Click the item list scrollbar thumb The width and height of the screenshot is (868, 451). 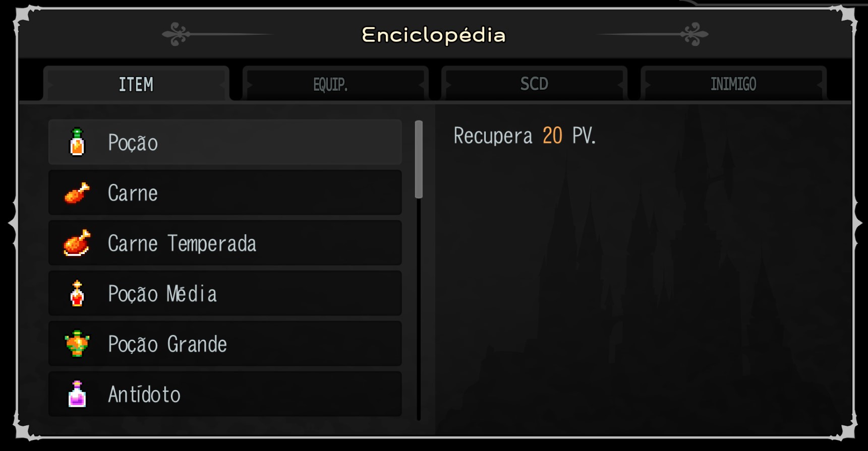tap(419, 159)
